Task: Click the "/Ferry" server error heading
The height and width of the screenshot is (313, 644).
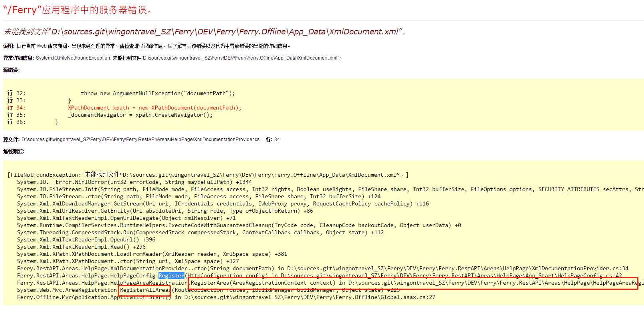Action: (x=78, y=10)
